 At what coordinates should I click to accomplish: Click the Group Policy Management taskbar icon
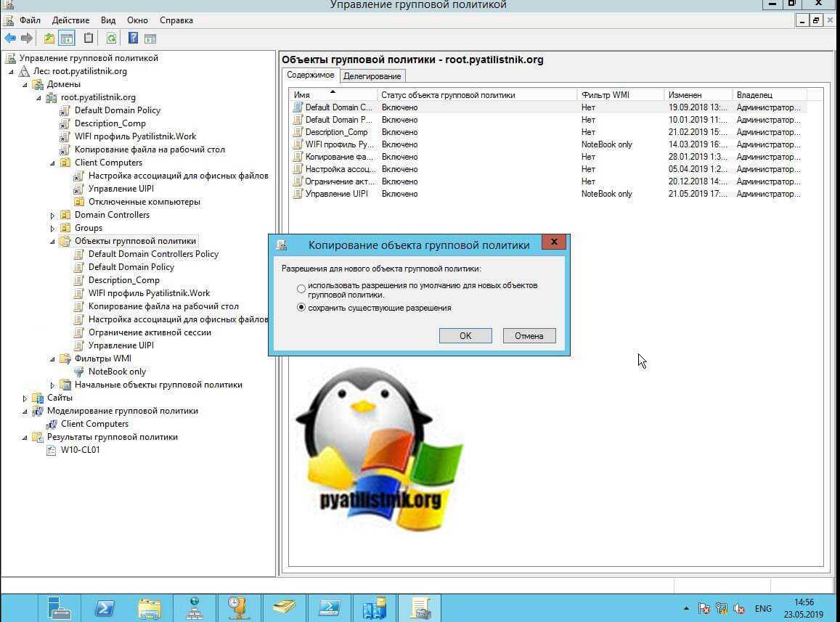pyautogui.click(x=420, y=607)
